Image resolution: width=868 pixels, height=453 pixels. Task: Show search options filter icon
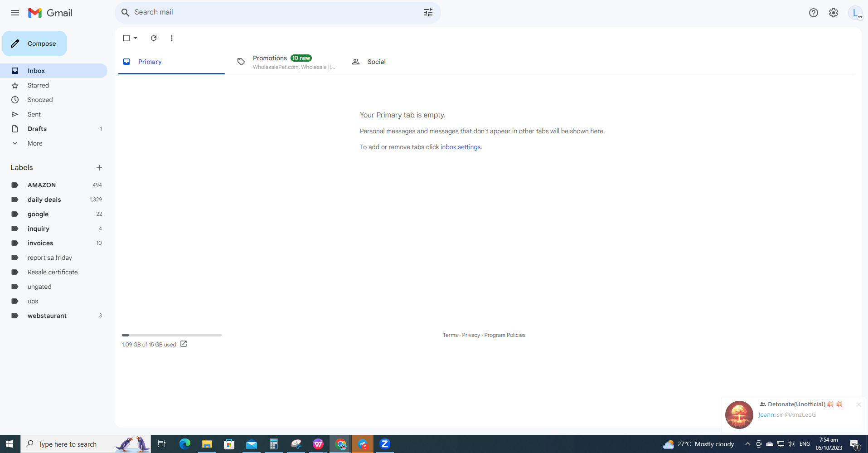tap(428, 12)
